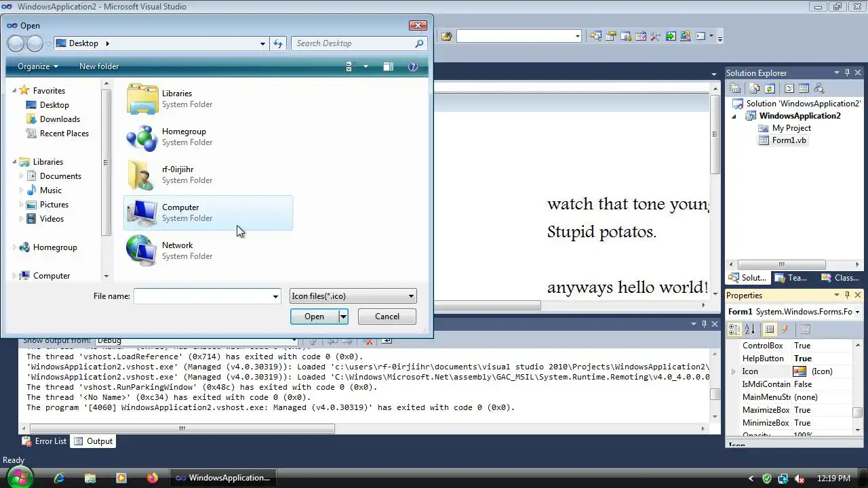Click the File name input field
The width and height of the screenshot is (868, 488).
click(202, 296)
